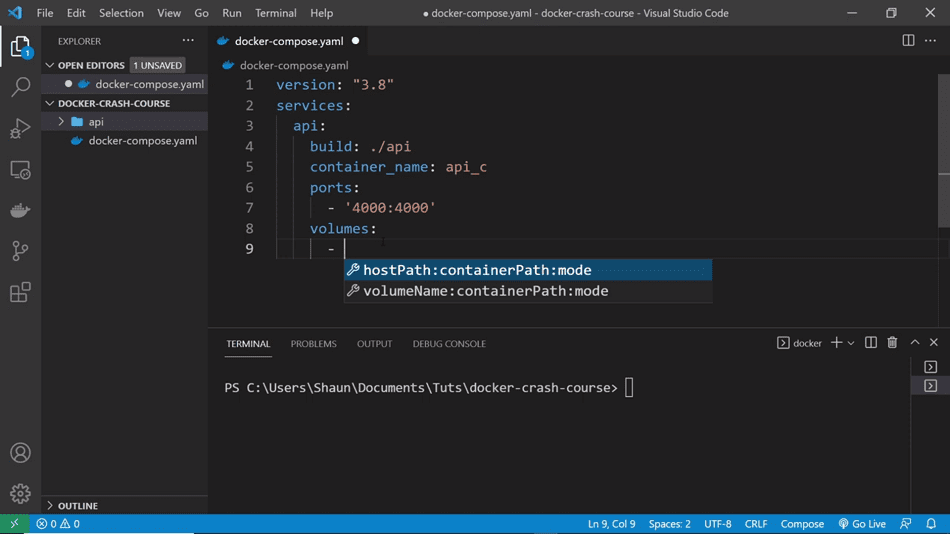950x534 pixels.
Task: Open the Go menu
Action: (201, 13)
